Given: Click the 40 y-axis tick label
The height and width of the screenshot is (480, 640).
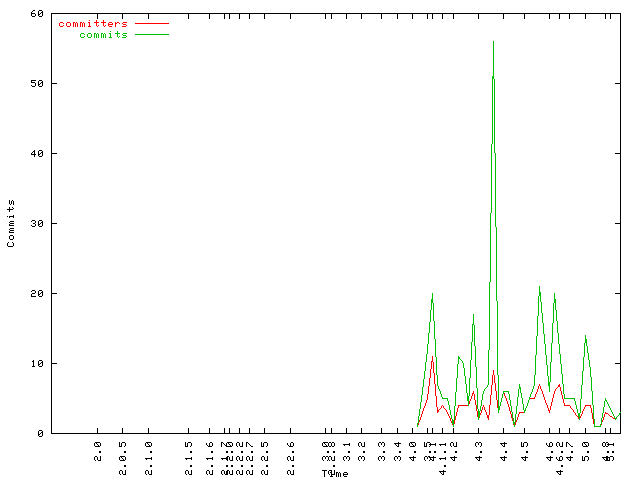Looking at the screenshot, I should tap(37, 153).
